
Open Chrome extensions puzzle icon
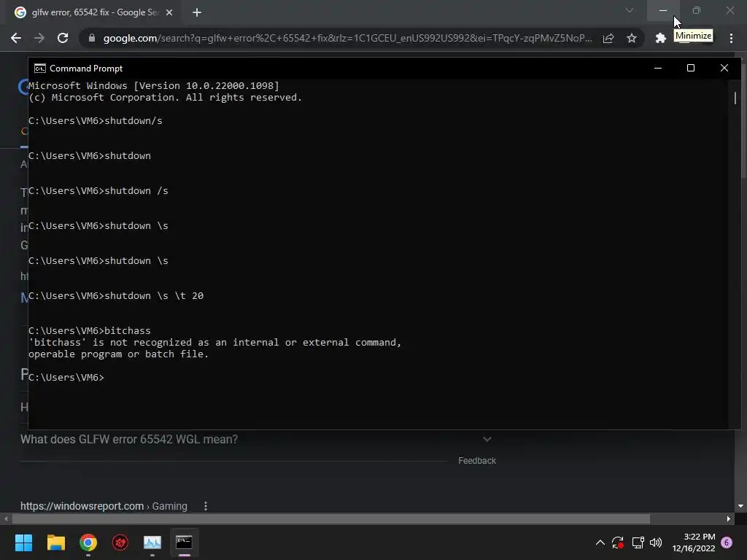point(660,38)
